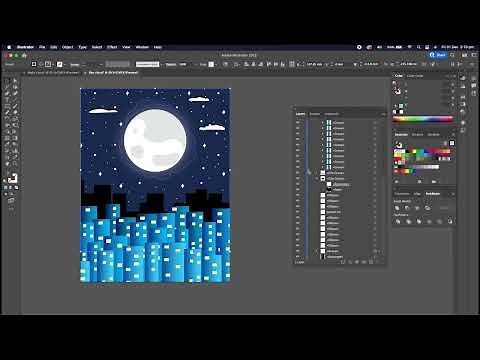Open the Layers panel options menu
Image resolution: width=480 pixels, height=360 pixels.
click(x=384, y=114)
